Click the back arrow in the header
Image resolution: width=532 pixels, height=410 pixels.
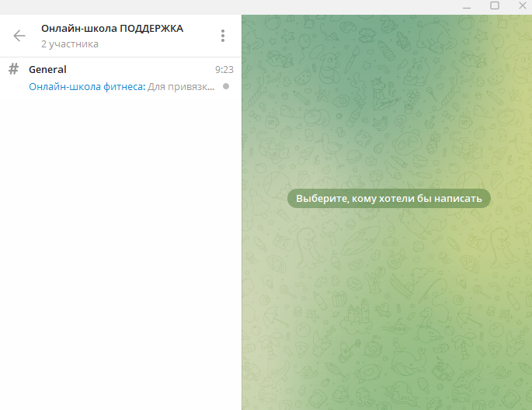click(x=19, y=36)
